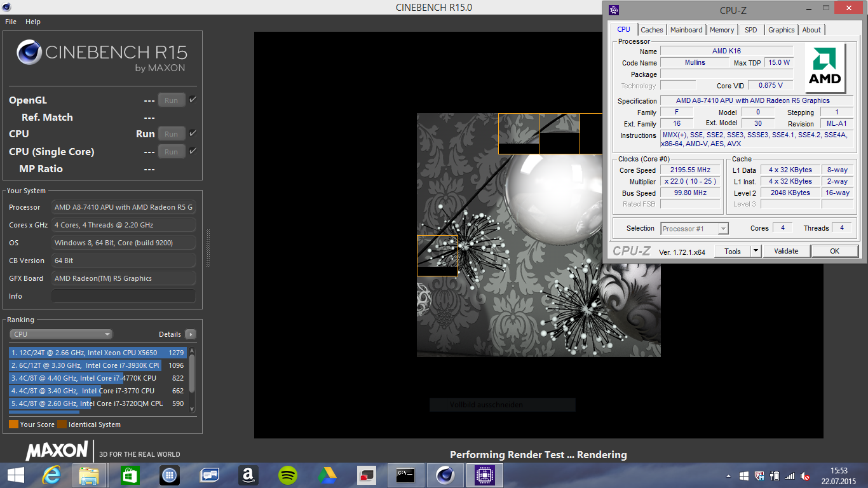Click the Validate button in CPU-Z

pos(786,251)
